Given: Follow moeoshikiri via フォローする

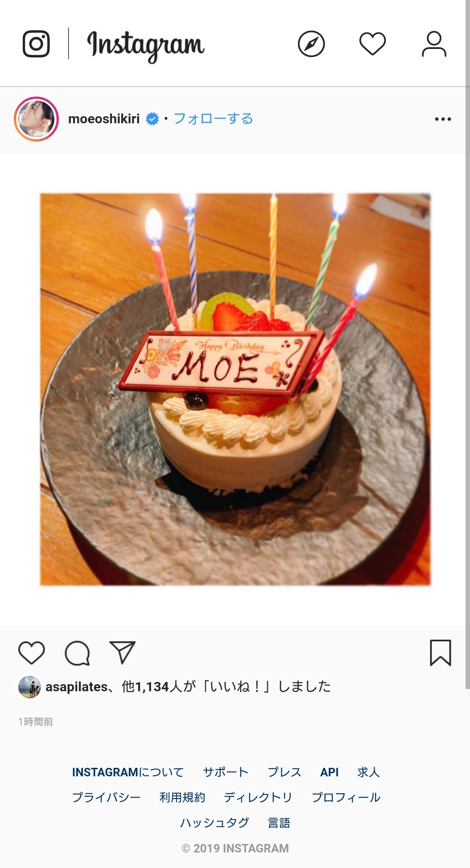Looking at the screenshot, I should 213,119.
